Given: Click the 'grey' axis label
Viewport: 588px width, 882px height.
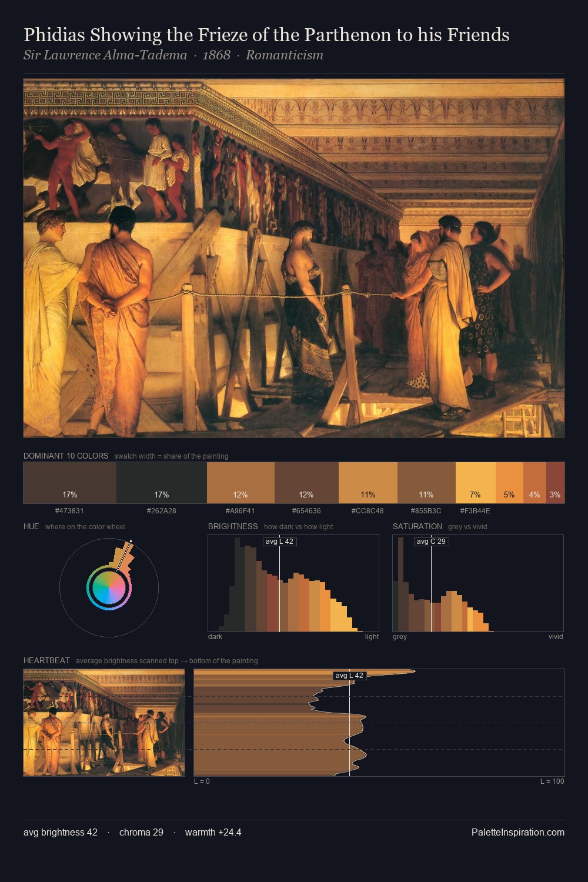Looking at the screenshot, I should tap(400, 637).
